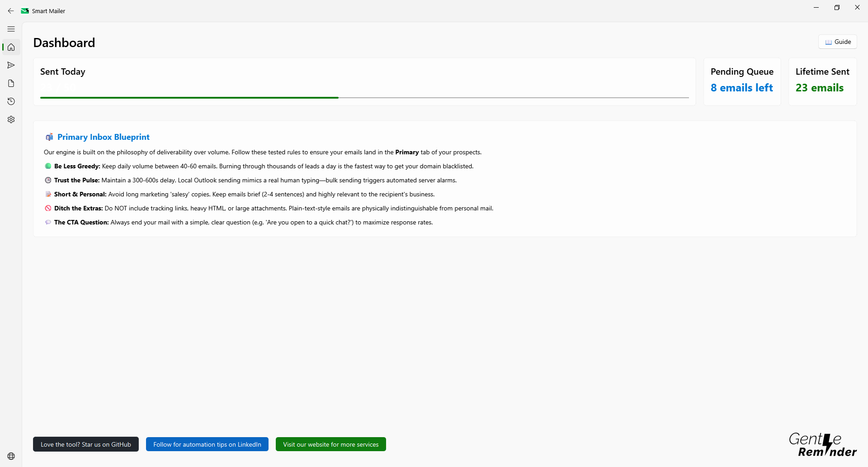Click the Pending Queue card
Viewport: 868px width, 467px height.
click(x=742, y=81)
